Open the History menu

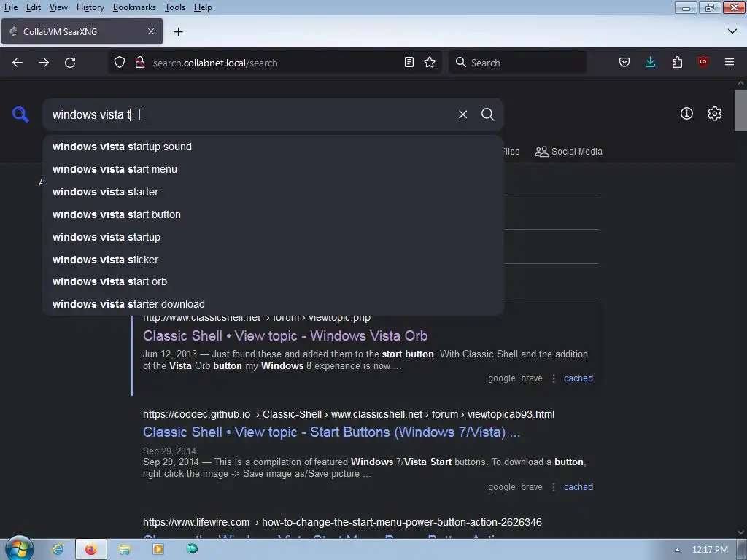(90, 7)
